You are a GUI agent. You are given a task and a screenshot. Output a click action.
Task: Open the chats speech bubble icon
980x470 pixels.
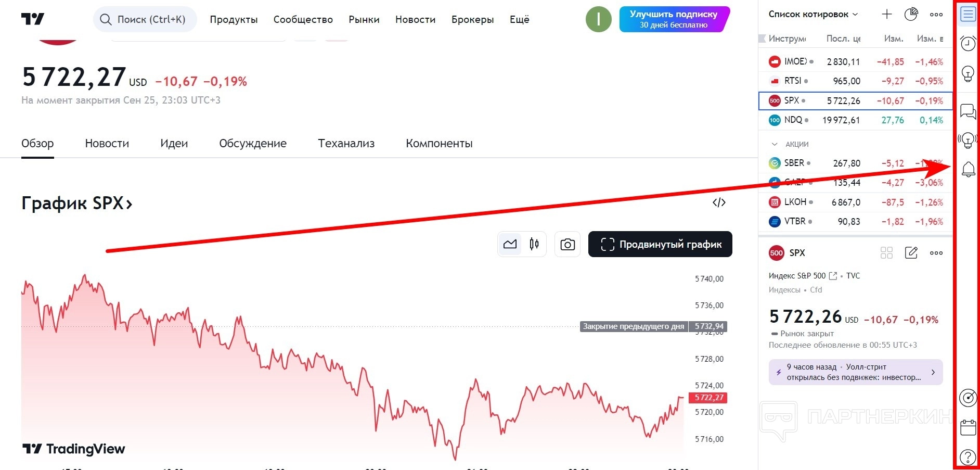968,111
